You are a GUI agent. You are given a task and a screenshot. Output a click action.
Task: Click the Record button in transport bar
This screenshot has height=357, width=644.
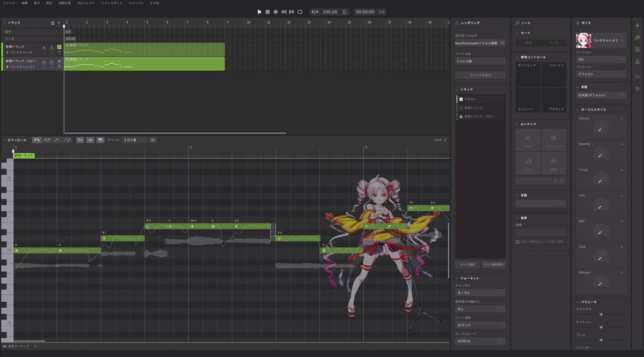click(x=276, y=12)
